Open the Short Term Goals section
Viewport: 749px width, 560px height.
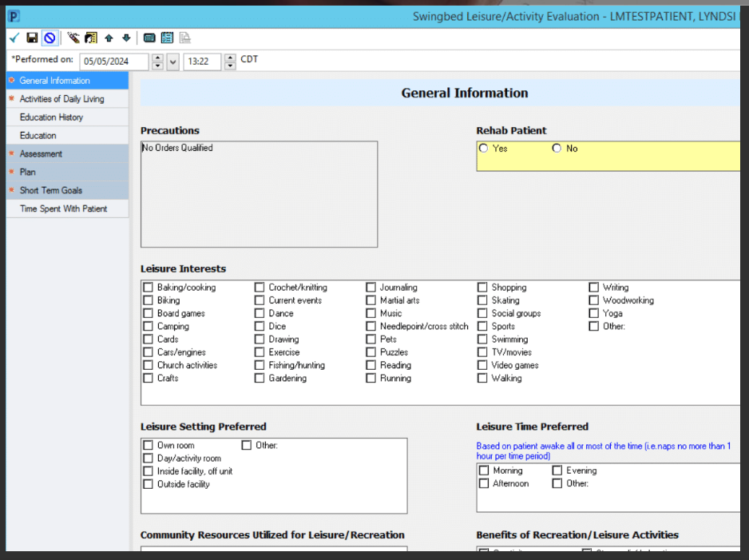point(67,190)
